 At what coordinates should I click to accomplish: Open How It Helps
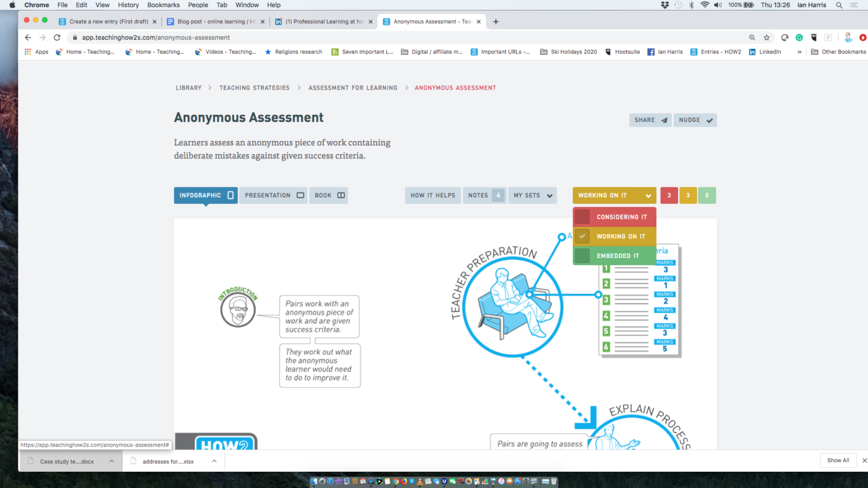(433, 195)
